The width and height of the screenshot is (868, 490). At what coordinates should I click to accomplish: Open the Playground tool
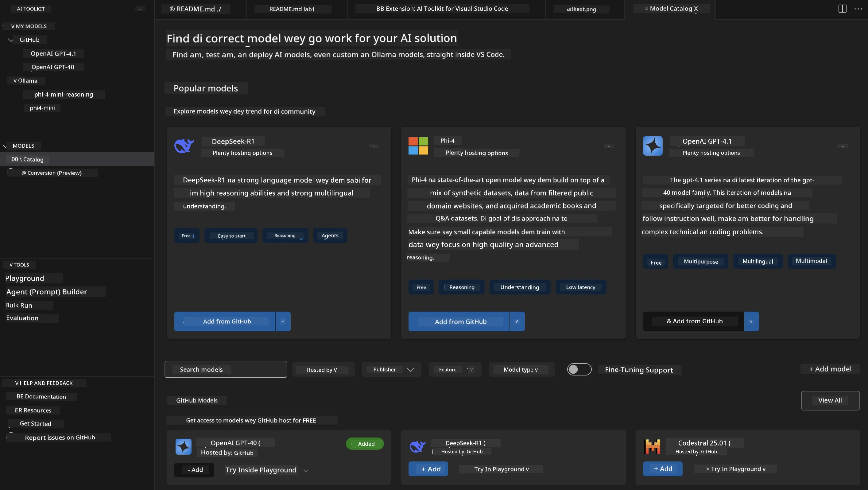[x=25, y=278]
